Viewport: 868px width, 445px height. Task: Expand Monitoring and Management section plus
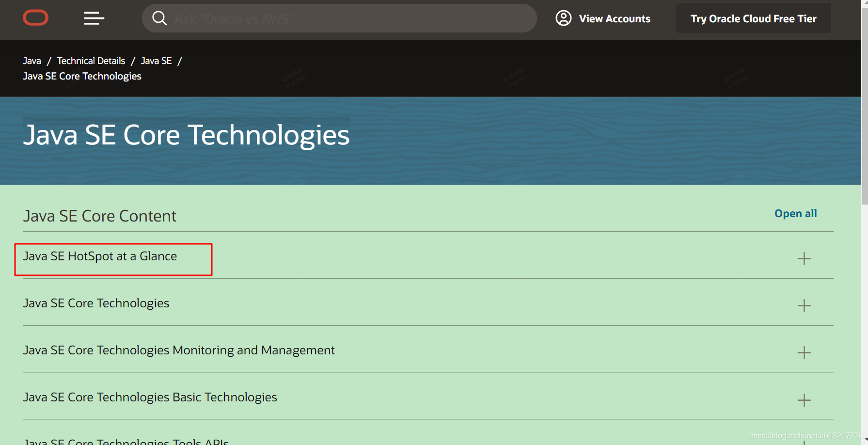(x=804, y=352)
